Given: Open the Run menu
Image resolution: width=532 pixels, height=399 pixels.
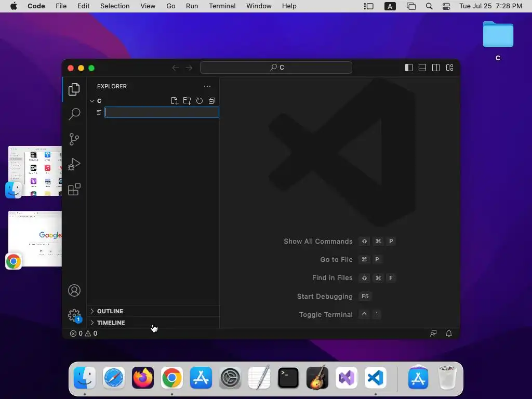Looking at the screenshot, I should point(192,6).
